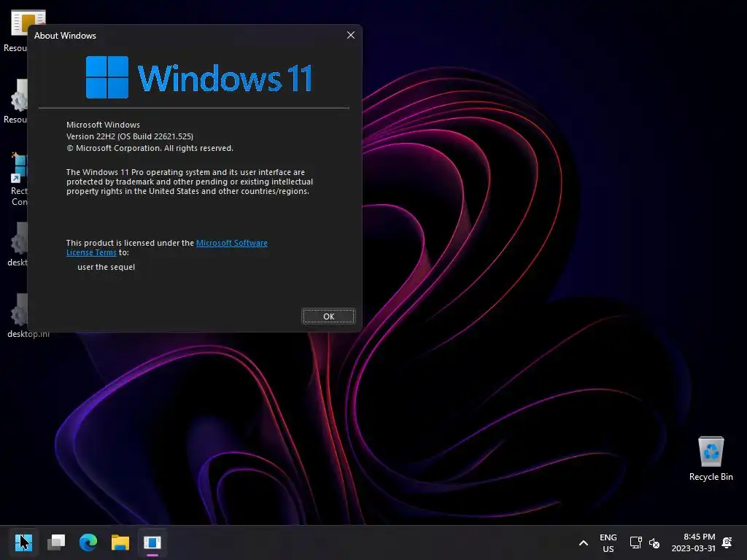Select the Rect Con shortcut icon
747x560 pixels.
(x=18, y=179)
